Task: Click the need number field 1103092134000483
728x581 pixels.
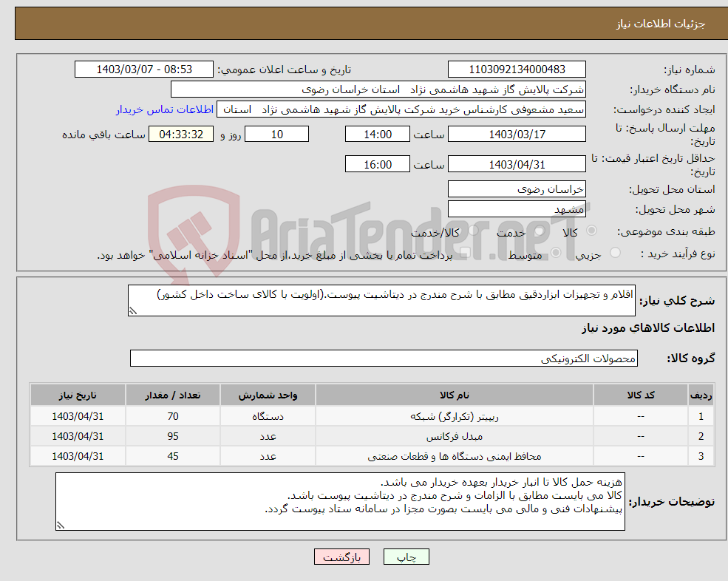Action: click(x=517, y=69)
